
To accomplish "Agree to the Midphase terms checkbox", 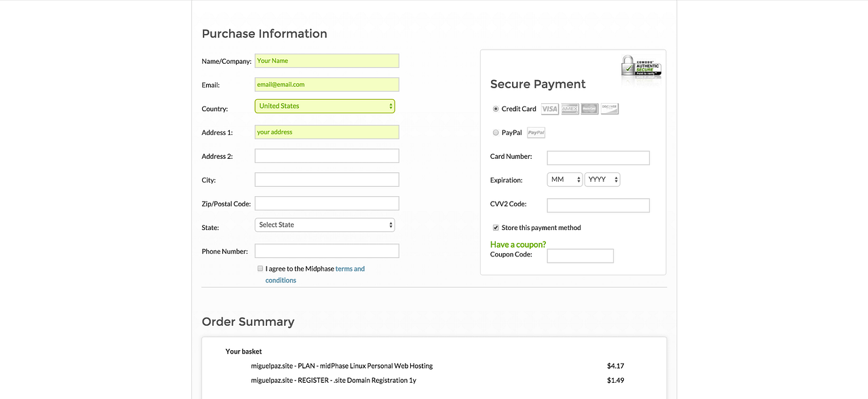I will 260,268.
